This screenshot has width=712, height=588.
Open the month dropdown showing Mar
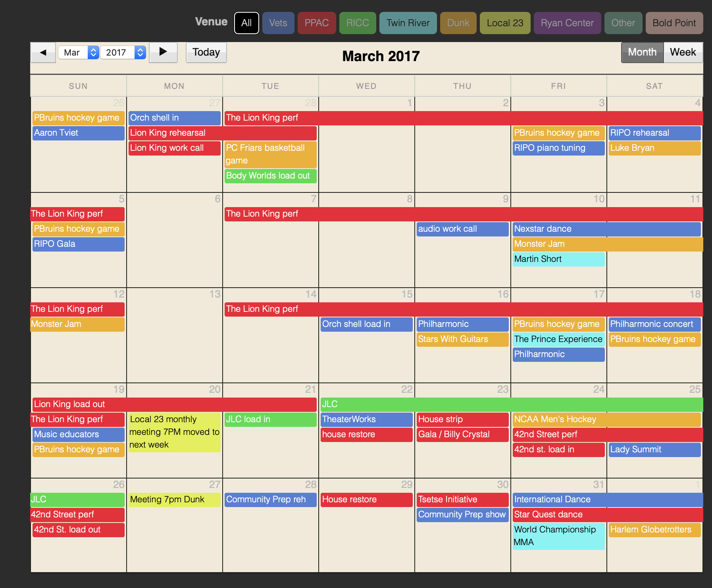[78, 52]
